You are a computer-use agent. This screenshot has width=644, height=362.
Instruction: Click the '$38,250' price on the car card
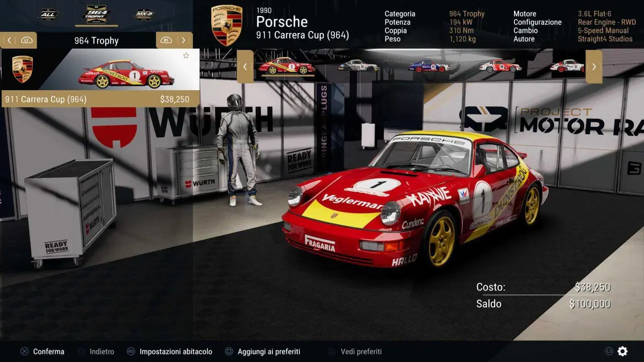(175, 99)
